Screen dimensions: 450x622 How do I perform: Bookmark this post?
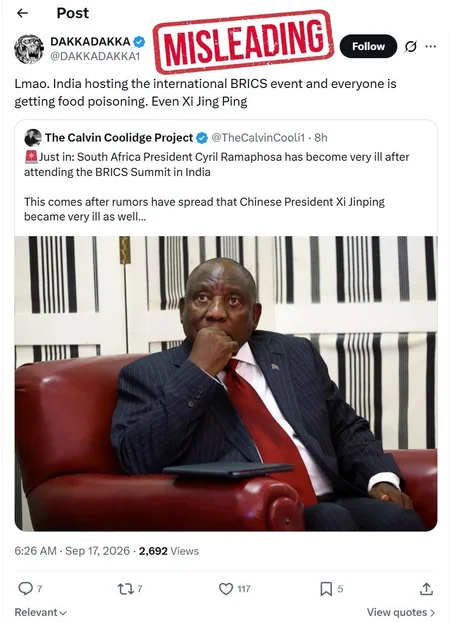(326, 589)
